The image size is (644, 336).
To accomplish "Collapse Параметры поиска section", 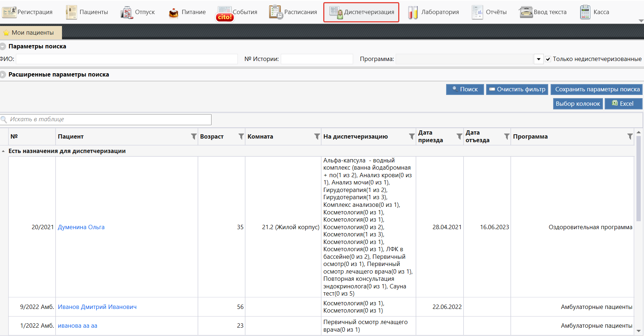I will [x=3, y=47].
